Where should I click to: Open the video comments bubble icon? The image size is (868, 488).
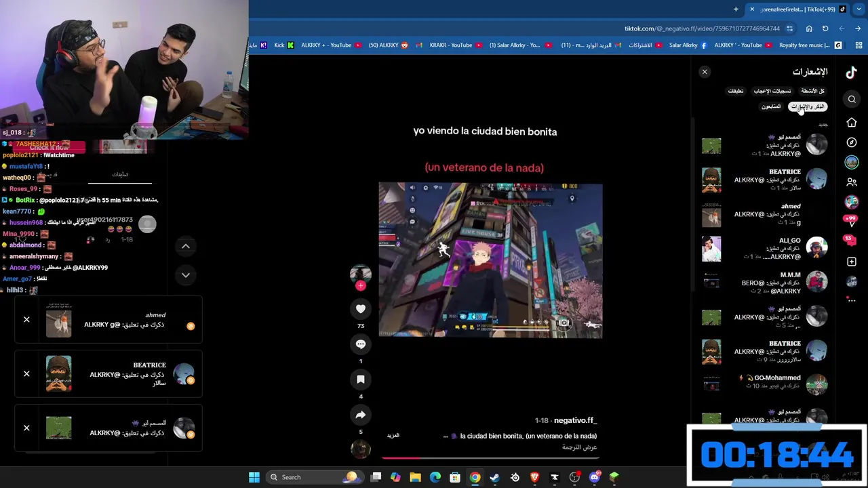pyautogui.click(x=360, y=344)
